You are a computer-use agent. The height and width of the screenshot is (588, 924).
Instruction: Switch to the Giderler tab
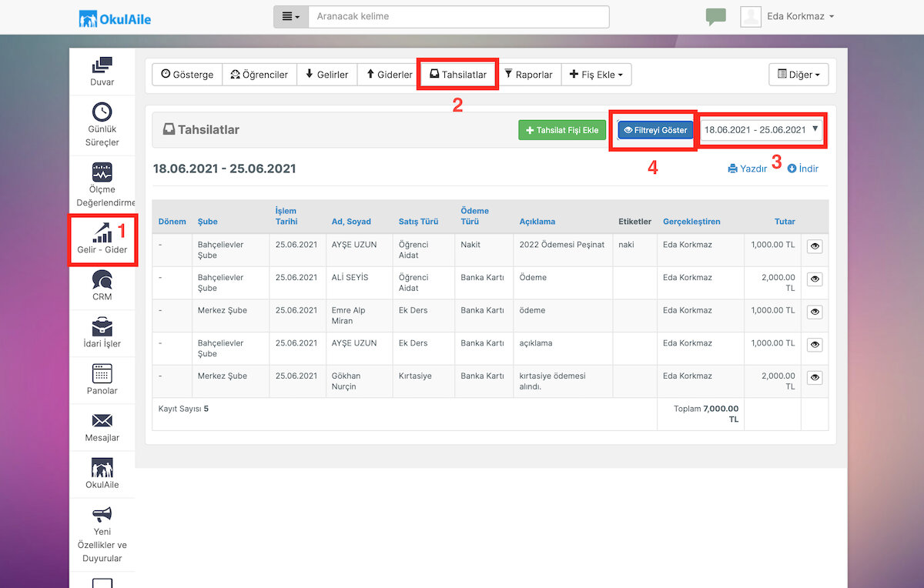click(x=390, y=75)
